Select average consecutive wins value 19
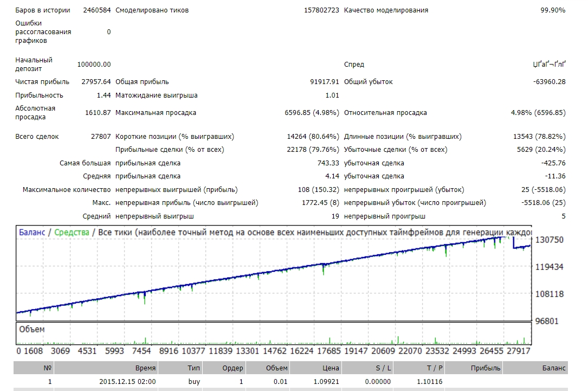The image size is (588, 391). [335, 216]
